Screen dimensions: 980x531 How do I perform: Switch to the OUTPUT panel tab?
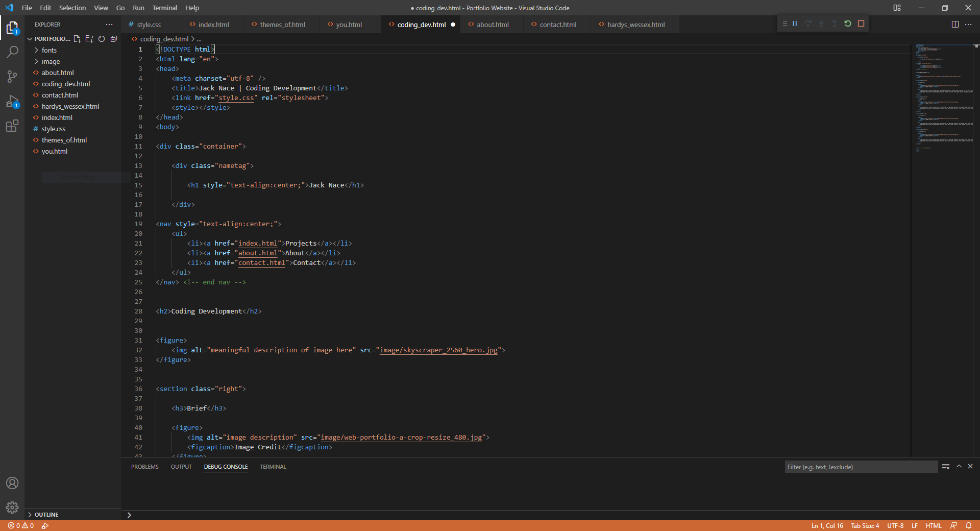click(181, 467)
